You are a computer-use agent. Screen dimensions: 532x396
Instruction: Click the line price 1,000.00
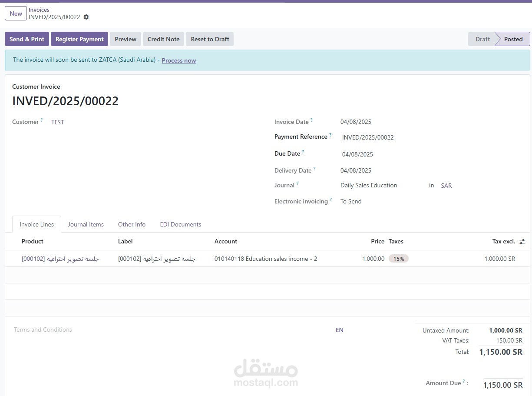373,259
